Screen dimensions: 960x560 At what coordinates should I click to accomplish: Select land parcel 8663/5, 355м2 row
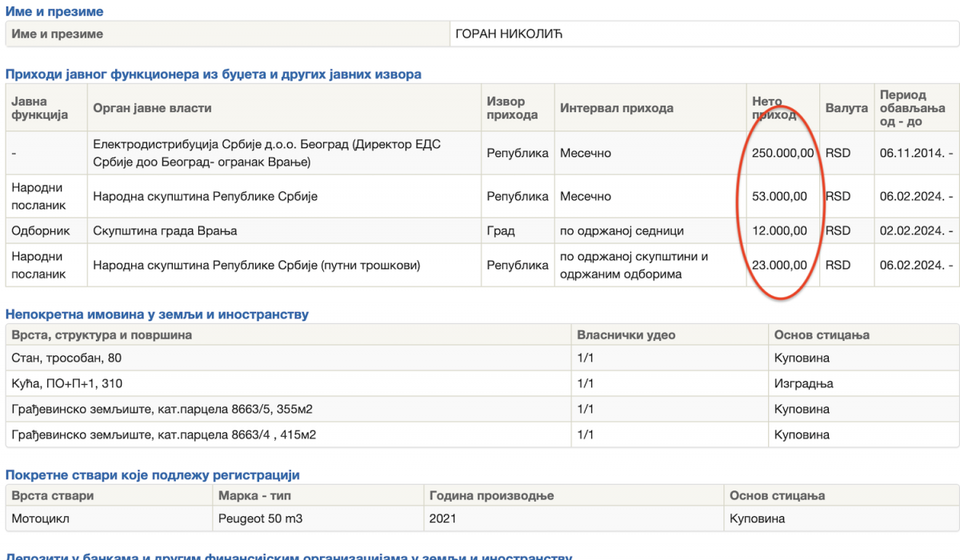point(482,409)
